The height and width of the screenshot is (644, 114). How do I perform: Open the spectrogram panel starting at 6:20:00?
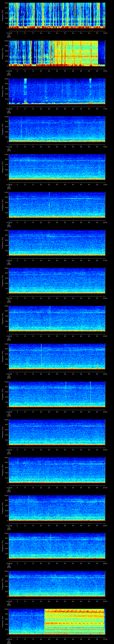point(57,243)
